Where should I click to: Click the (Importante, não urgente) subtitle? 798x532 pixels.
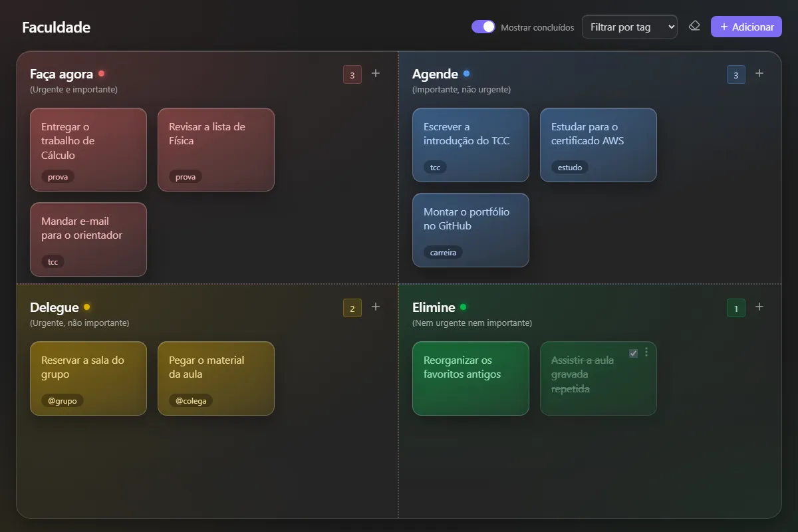[462, 89]
